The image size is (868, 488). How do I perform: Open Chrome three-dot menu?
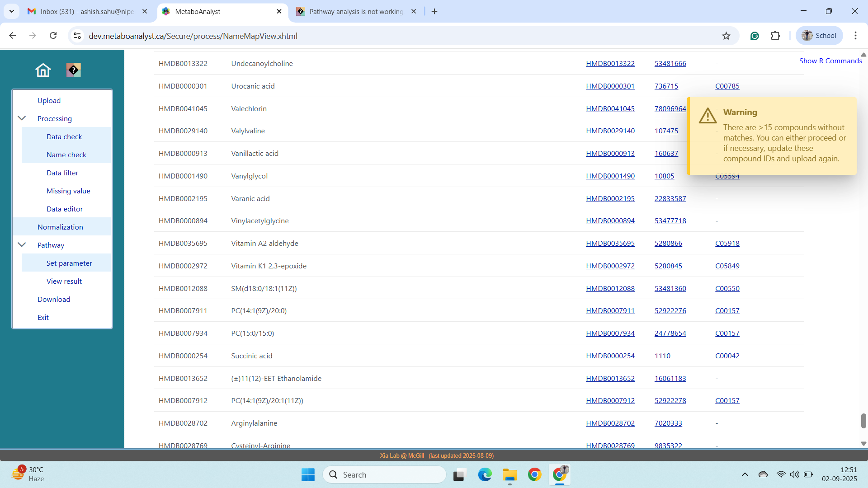[855, 36]
